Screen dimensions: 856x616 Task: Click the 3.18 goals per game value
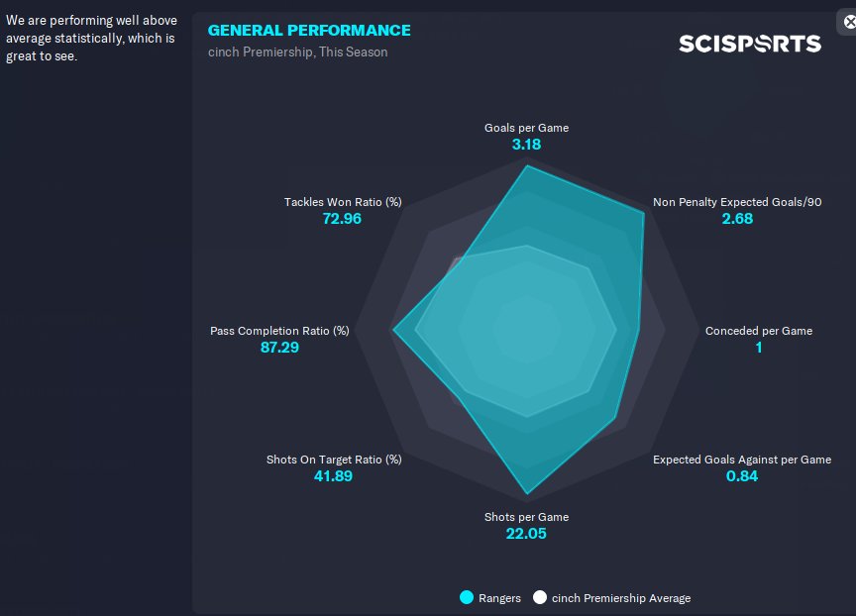pos(526,145)
